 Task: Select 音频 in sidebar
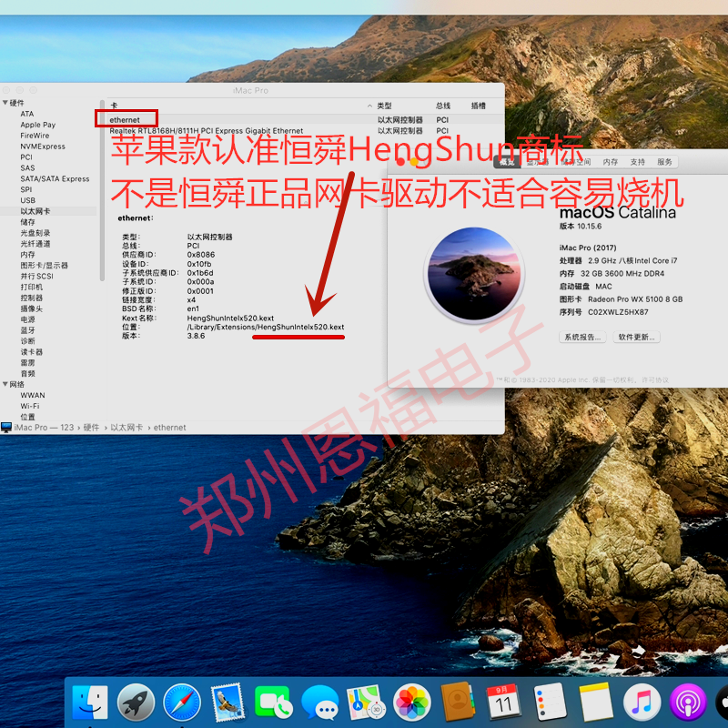27,374
